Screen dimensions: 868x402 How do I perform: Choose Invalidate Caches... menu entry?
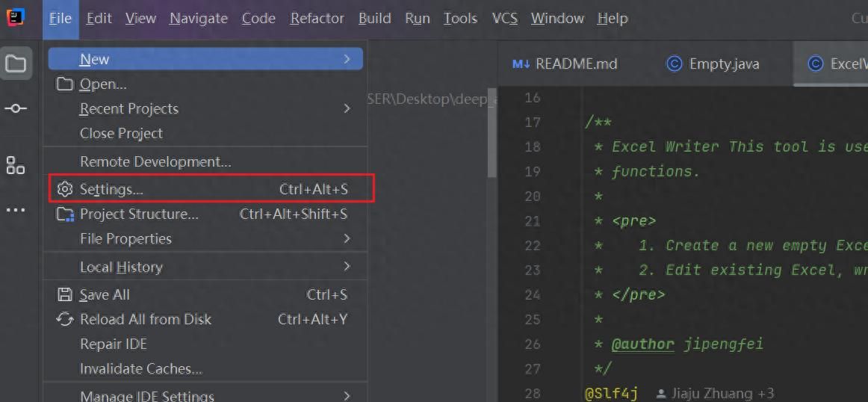tap(141, 368)
